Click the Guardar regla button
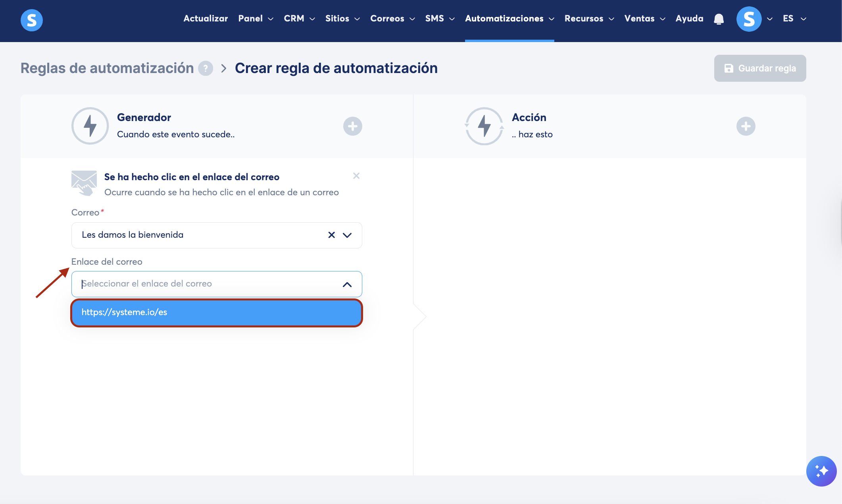This screenshot has width=842, height=504. (760, 68)
